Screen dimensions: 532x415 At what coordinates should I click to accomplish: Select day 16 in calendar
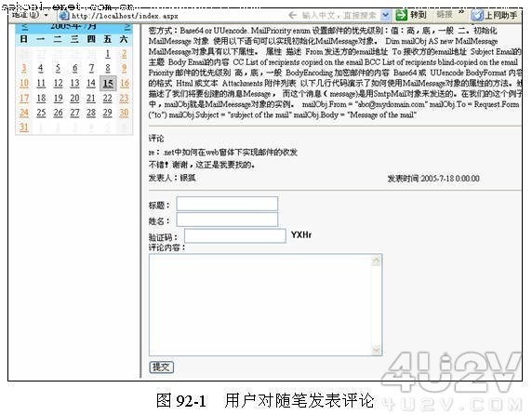125,83
